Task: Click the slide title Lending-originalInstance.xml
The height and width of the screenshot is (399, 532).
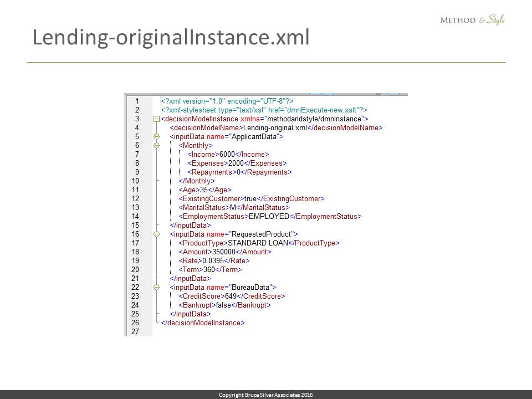Action: pyautogui.click(x=171, y=37)
